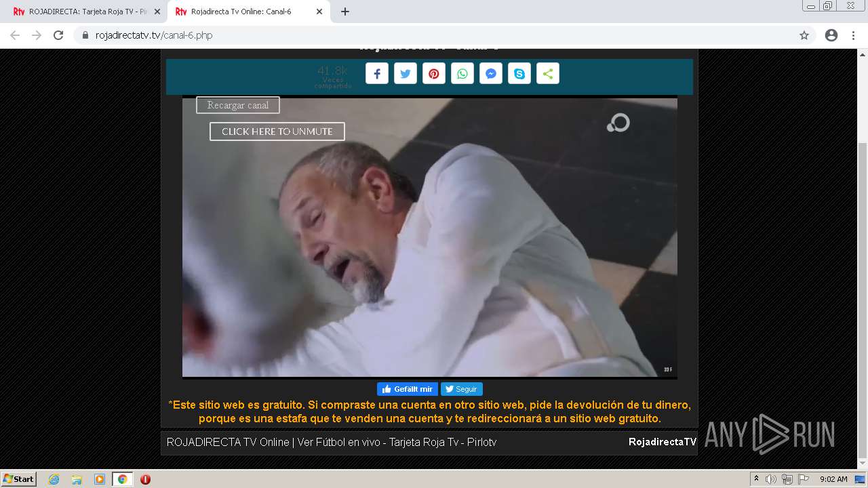Click the red Opera taskbar icon
Viewport: 868px width, 488px height.
coord(145,479)
